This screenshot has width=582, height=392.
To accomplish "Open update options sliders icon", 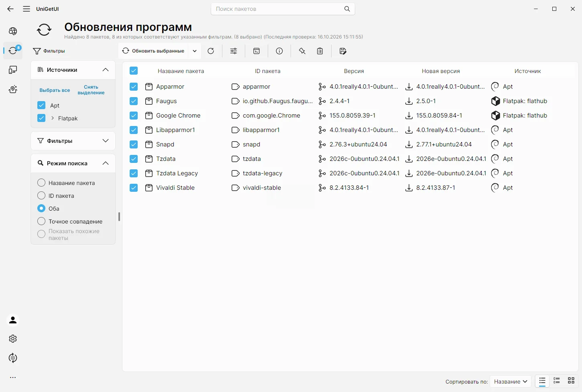I will (x=234, y=51).
